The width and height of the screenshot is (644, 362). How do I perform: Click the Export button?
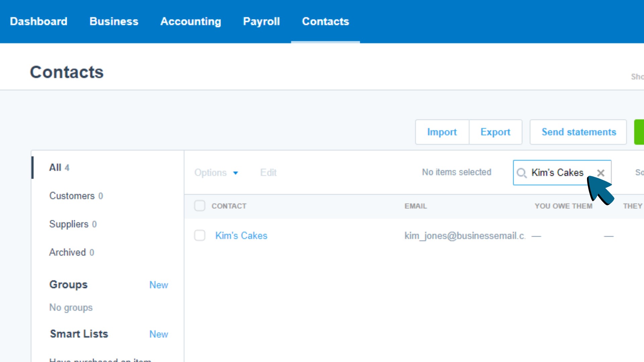click(495, 132)
